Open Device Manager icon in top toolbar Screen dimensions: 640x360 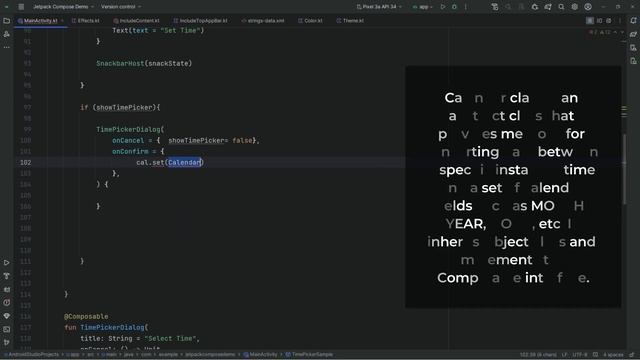[x=495, y=7]
